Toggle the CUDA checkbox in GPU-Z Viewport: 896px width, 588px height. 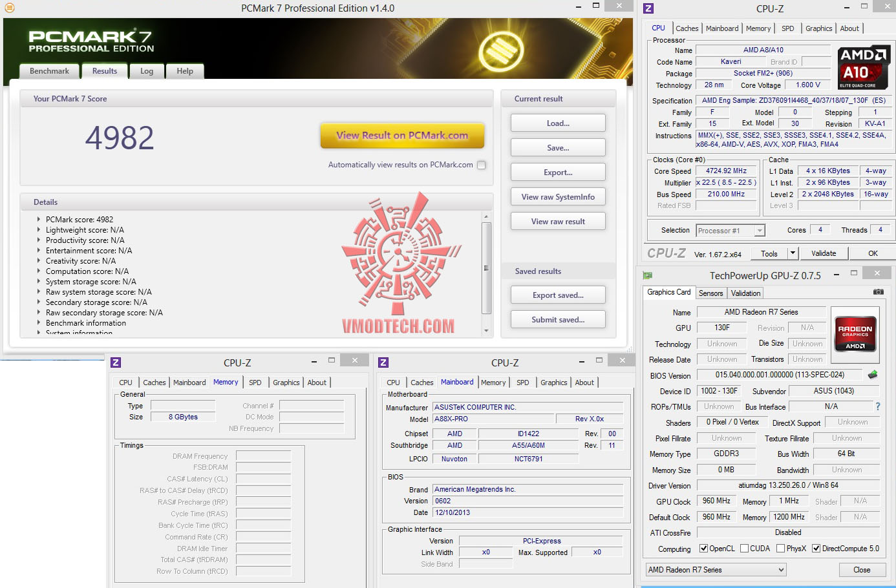[744, 549]
